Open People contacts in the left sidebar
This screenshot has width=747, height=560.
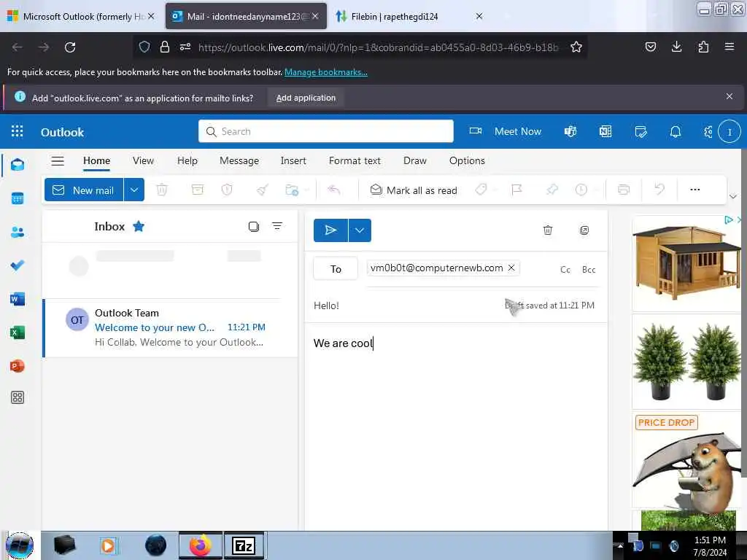tap(18, 232)
